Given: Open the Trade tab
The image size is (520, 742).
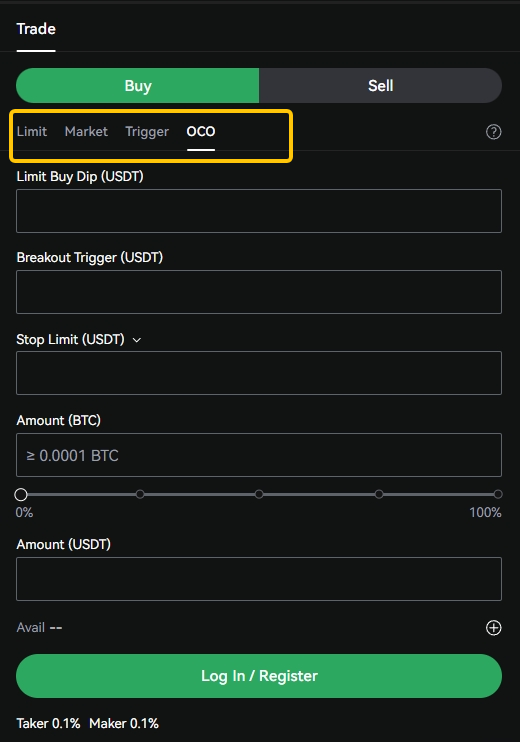Looking at the screenshot, I should [36, 29].
